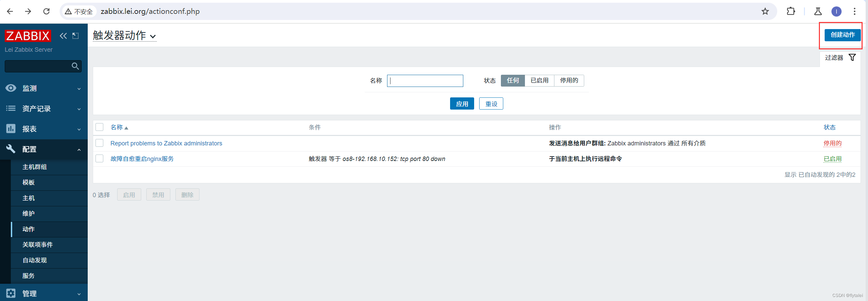This screenshot has width=868, height=301.
Task: Open 主机 submenu item
Action: coord(49,198)
